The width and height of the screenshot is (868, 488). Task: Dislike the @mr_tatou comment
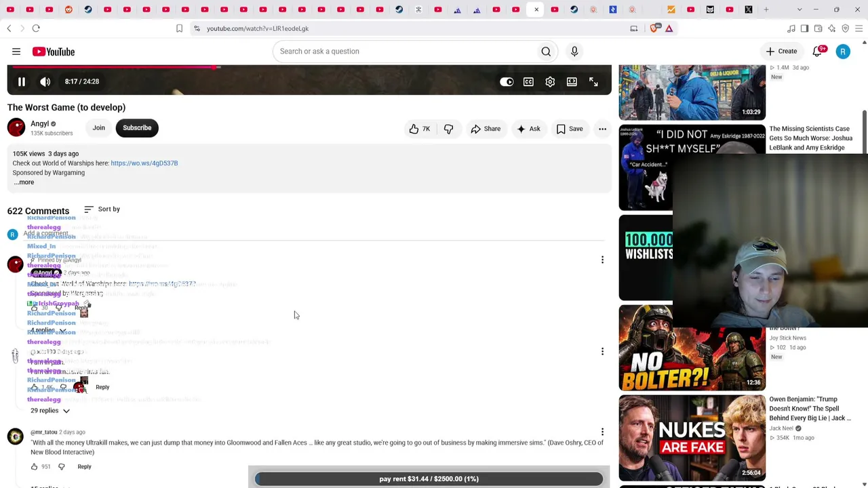(x=61, y=466)
